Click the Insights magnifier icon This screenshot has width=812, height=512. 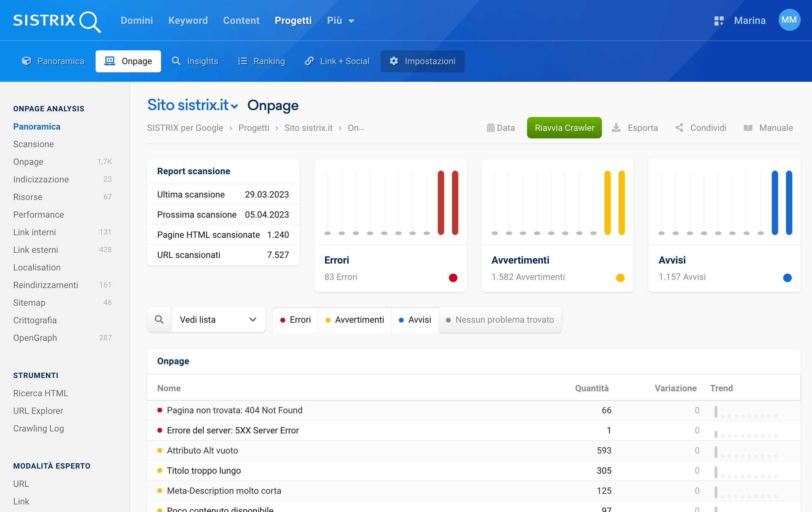[176, 61]
